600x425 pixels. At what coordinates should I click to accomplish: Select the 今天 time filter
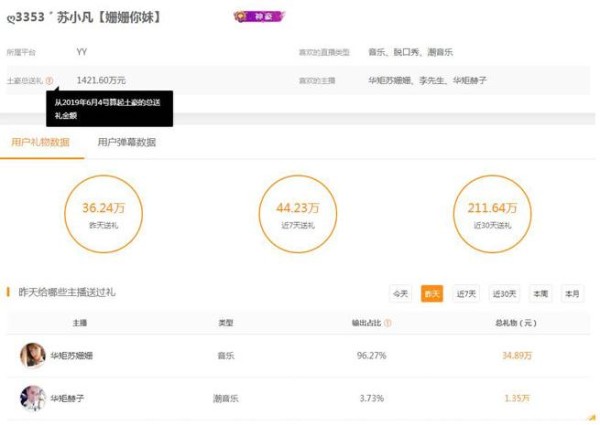[400, 294]
